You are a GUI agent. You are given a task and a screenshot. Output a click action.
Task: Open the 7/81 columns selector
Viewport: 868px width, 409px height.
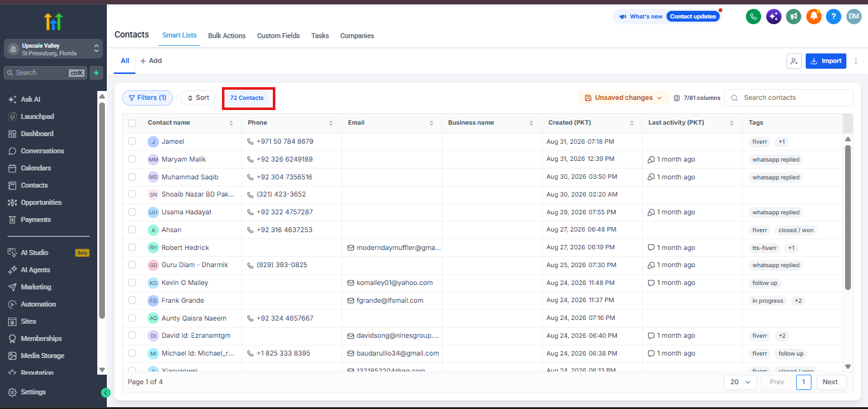697,98
